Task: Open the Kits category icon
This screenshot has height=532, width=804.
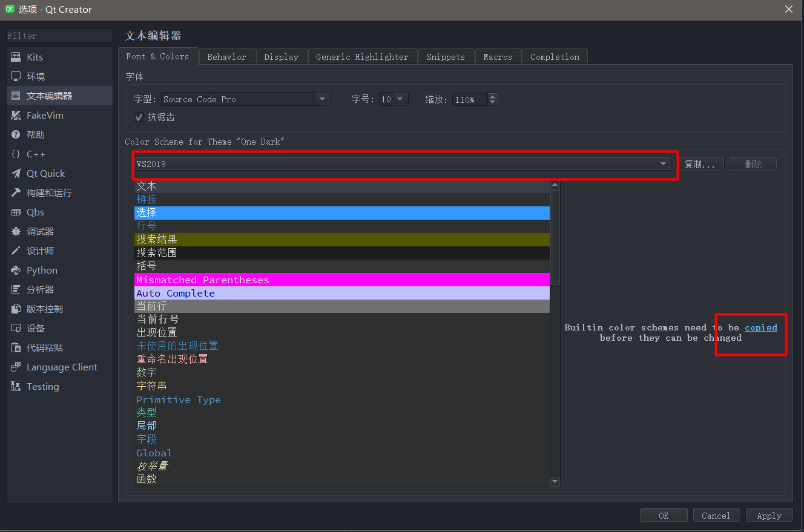Action: (x=16, y=57)
